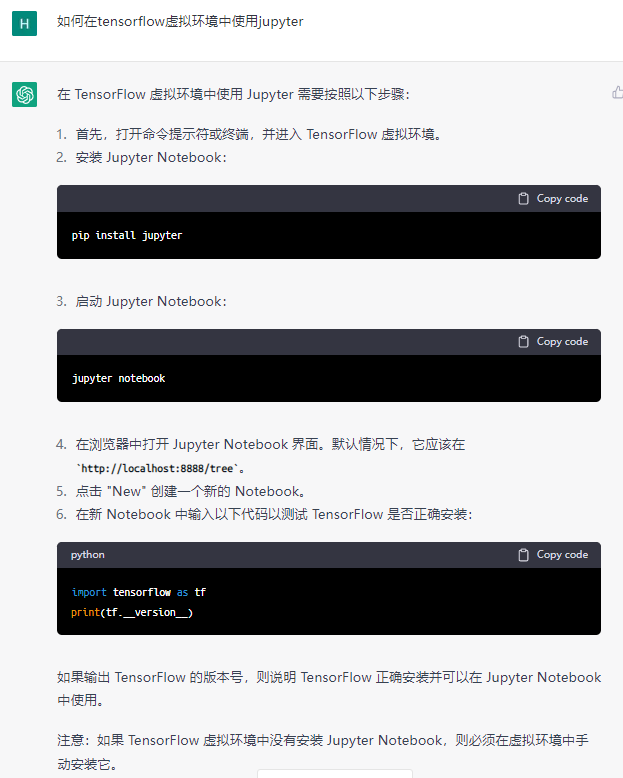Click the 'jupyter notebook' command text

(x=119, y=378)
